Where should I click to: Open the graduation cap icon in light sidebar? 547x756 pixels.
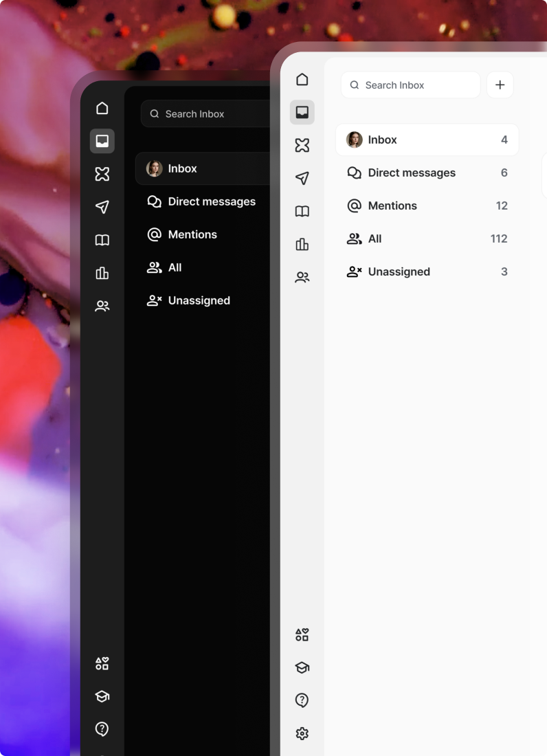(302, 667)
